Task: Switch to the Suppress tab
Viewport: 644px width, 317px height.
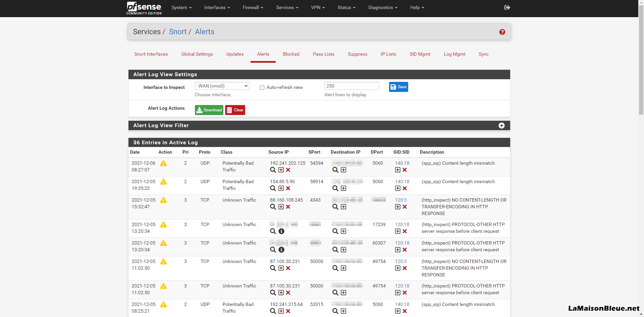Action: 358,54
